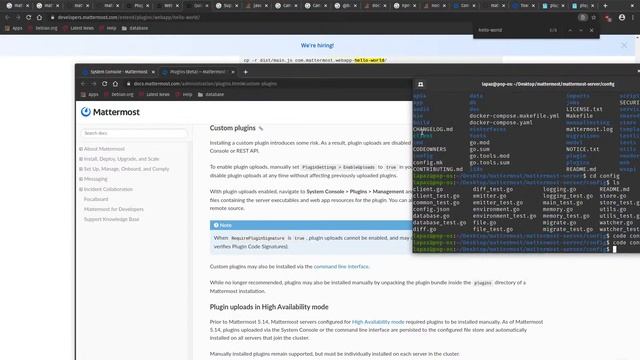
Task: Open Debian.org bookmark in docs browser bookmarks bar
Action: (x=118, y=94)
